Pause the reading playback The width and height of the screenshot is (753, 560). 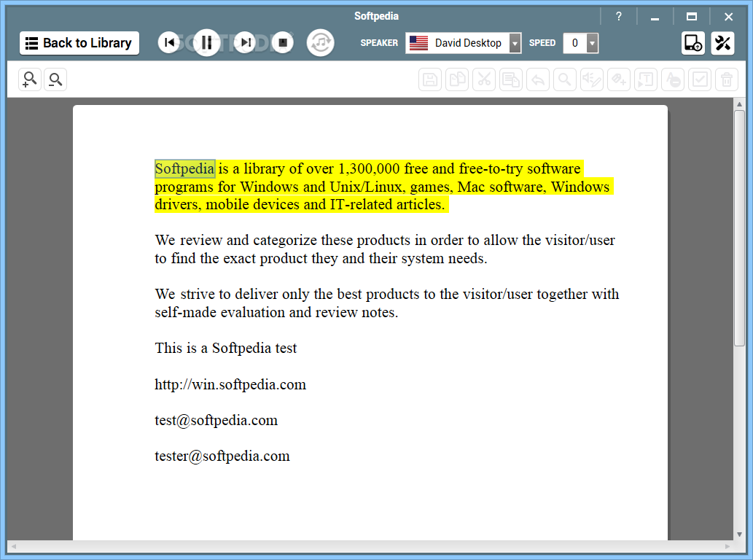(x=207, y=43)
